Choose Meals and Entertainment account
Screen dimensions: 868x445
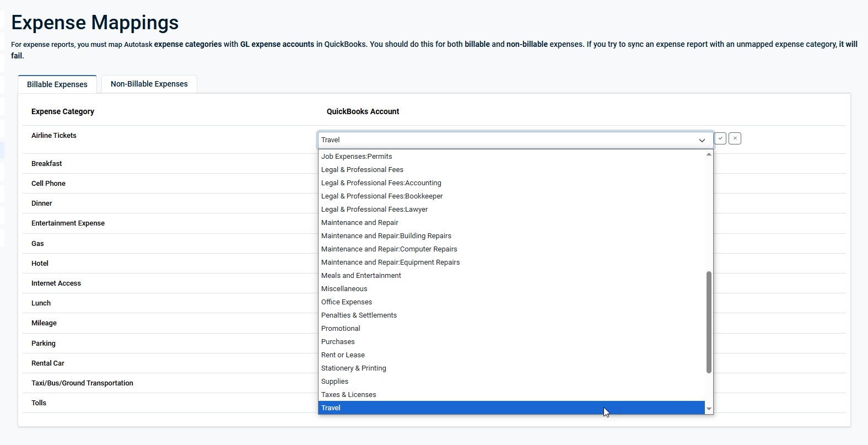[361, 276]
